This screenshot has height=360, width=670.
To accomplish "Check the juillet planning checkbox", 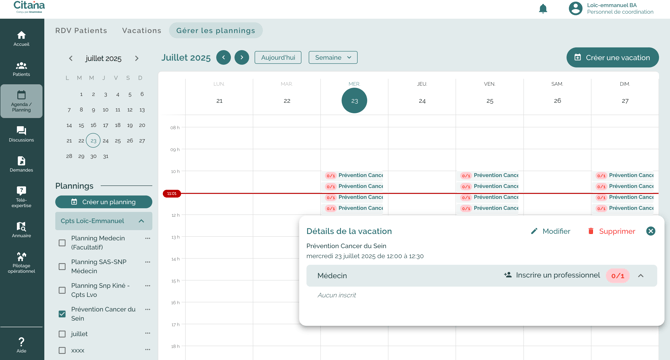I will (x=62, y=334).
